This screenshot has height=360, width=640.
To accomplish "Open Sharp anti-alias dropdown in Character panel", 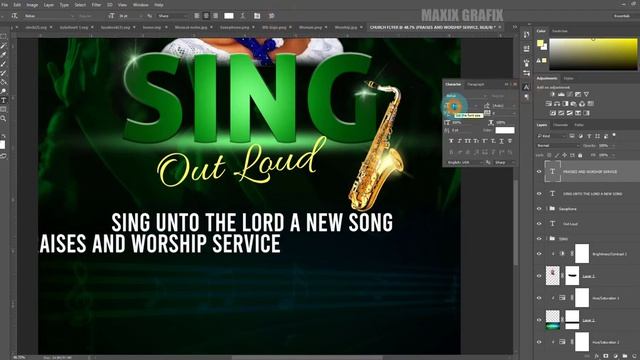I will pos(504,162).
